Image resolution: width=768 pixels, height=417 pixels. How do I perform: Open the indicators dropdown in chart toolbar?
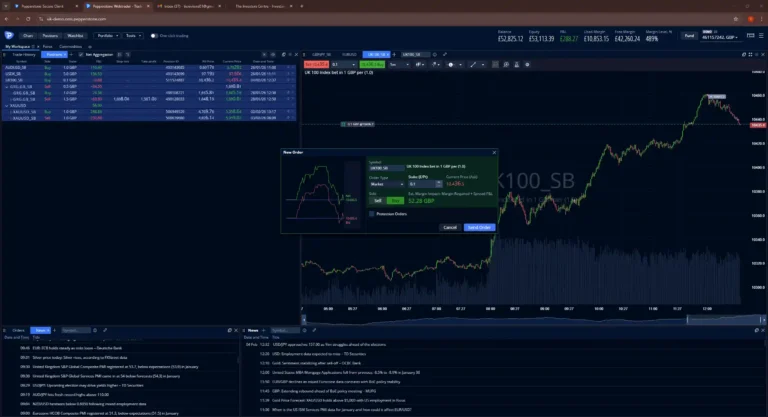coord(435,65)
